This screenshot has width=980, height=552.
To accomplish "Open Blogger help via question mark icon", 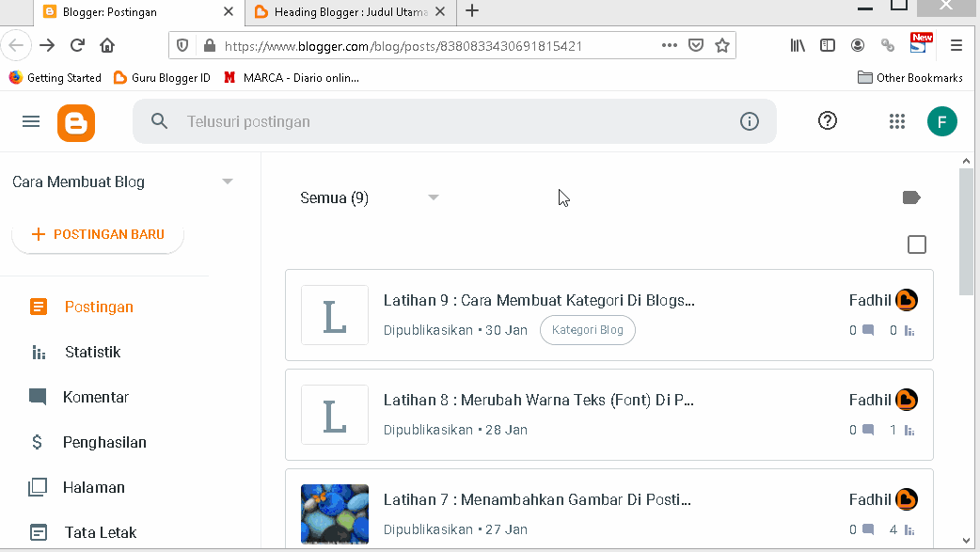I will click(827, 121).
